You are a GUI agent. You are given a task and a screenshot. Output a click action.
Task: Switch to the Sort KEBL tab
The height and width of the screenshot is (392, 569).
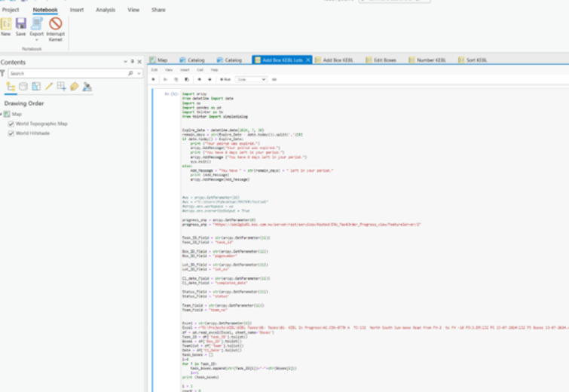coord(476,60)
